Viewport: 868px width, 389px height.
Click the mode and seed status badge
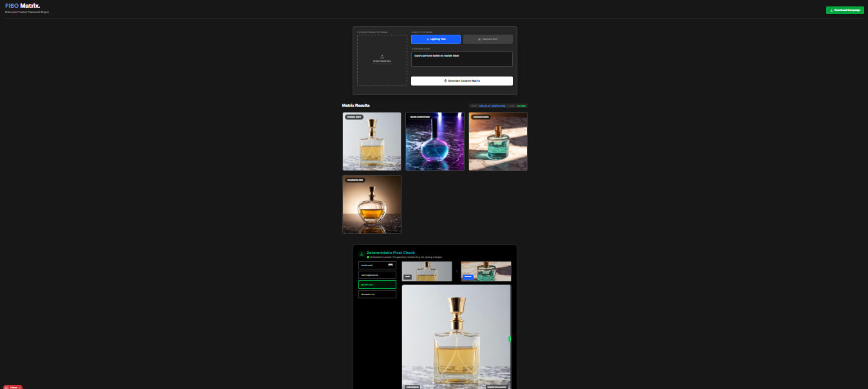[498, 105]
